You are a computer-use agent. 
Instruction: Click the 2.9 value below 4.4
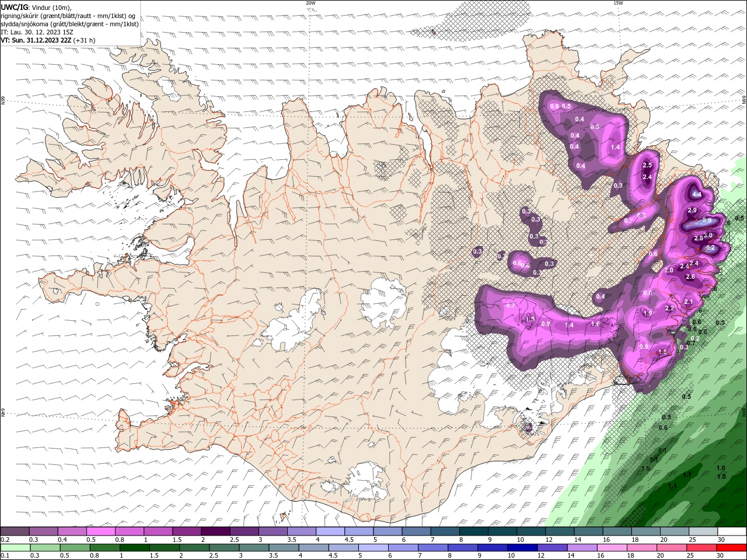692,211
